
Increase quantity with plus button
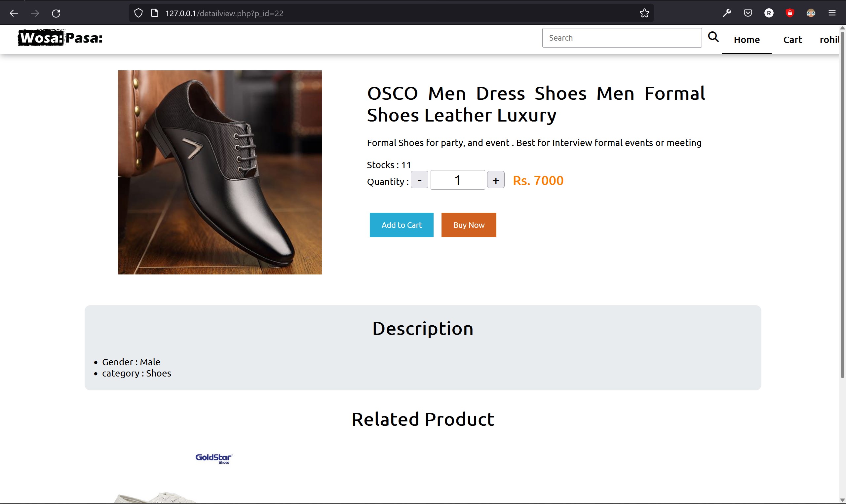(x=495, y=180)
